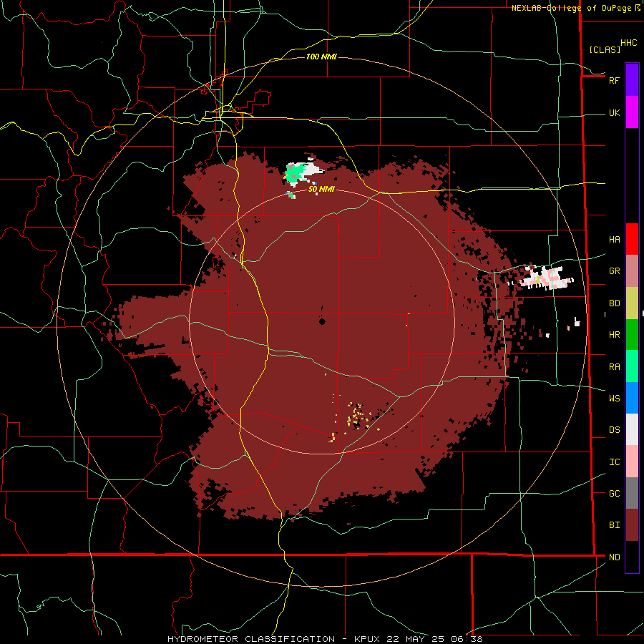This screenshot has height=644, width=644.
Task: Click the magenta UK legend swatch
Action: (x=632, y=112)
